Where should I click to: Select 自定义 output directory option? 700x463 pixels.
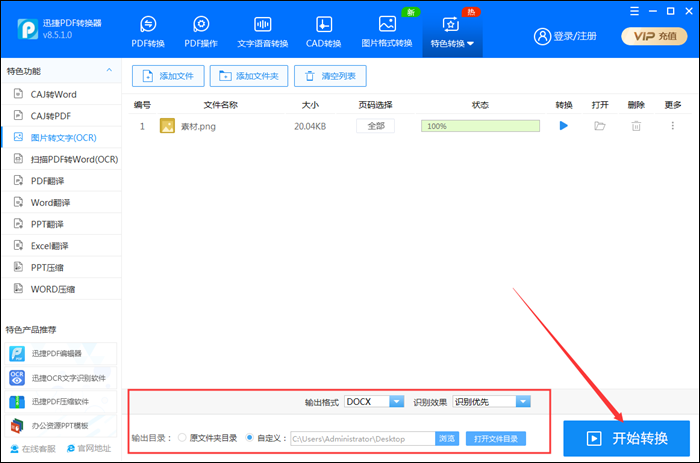click(249, 438)
